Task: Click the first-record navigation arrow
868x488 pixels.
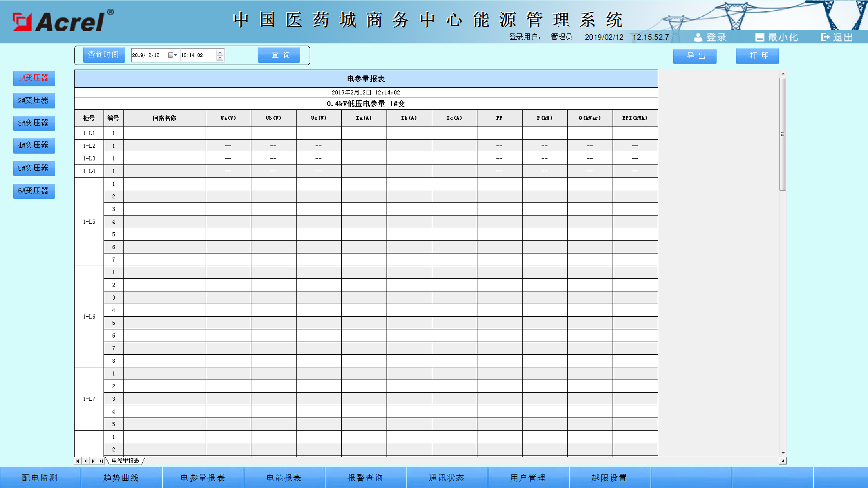Action: (x=78, y=461)
